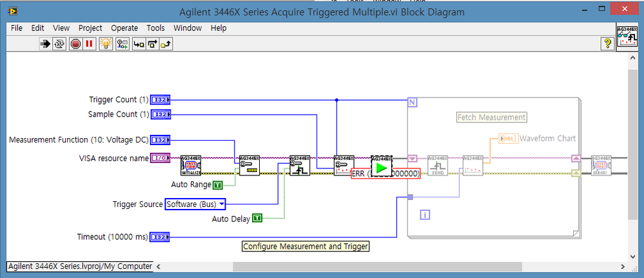Click the VI icon in top-right corner
644x278 pixels.
click(628, 36)
